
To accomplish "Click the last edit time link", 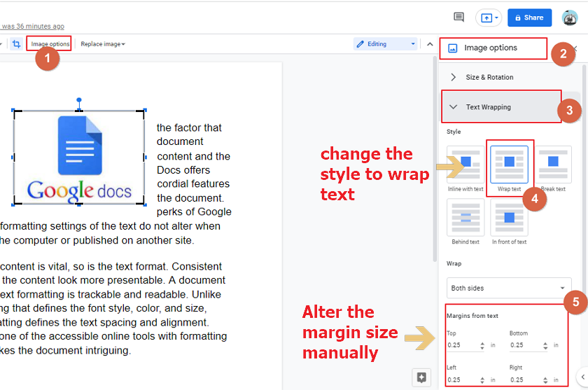I will [x=32, y=26].
